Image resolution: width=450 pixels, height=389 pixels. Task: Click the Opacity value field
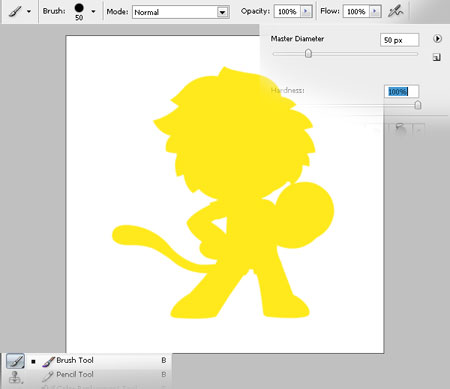[287, 12]
